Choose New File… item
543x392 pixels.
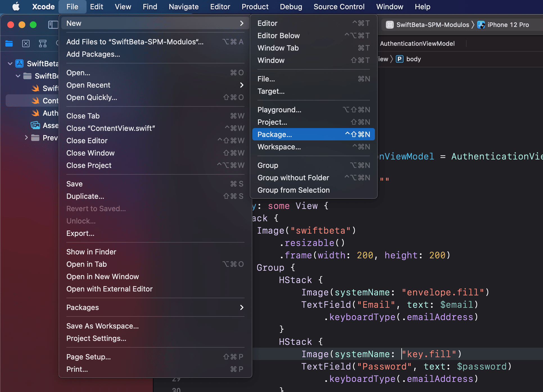[x=314, y=79]
